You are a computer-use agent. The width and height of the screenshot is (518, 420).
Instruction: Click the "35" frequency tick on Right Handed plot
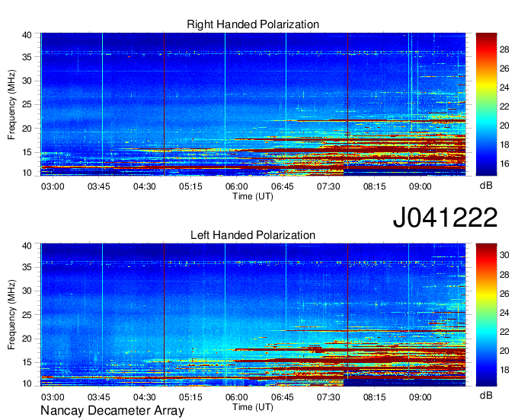27,57
